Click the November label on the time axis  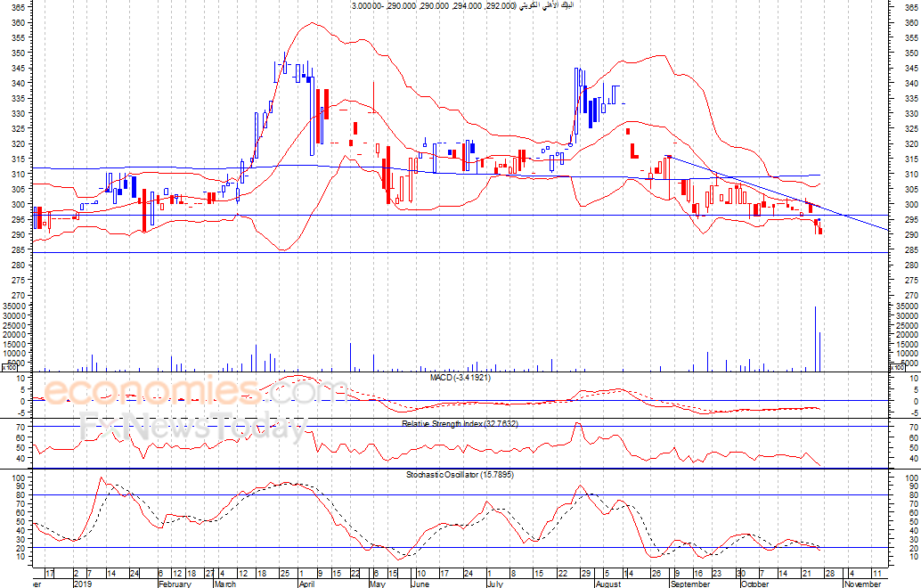[861, 584]
